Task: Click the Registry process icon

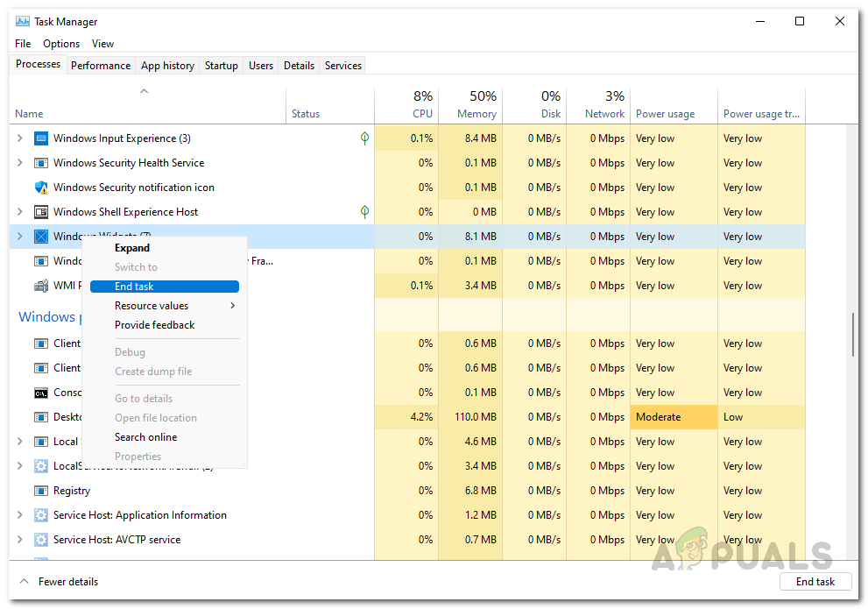Action: (41, 491)
